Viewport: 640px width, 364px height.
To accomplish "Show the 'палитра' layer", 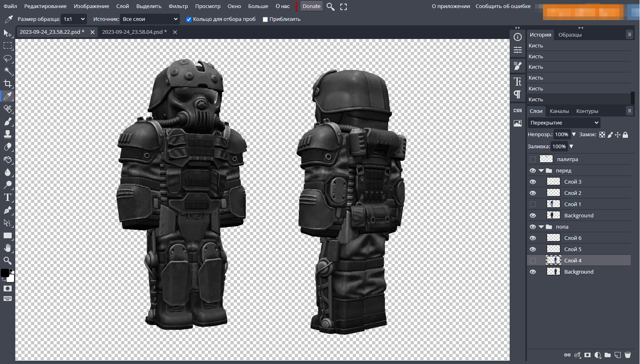I will 533,159.
